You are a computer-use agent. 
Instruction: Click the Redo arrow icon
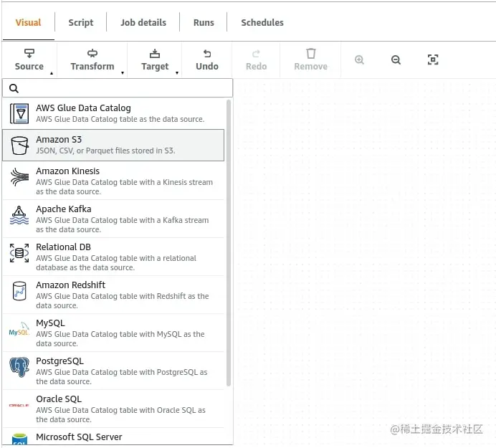click(256, 54)
